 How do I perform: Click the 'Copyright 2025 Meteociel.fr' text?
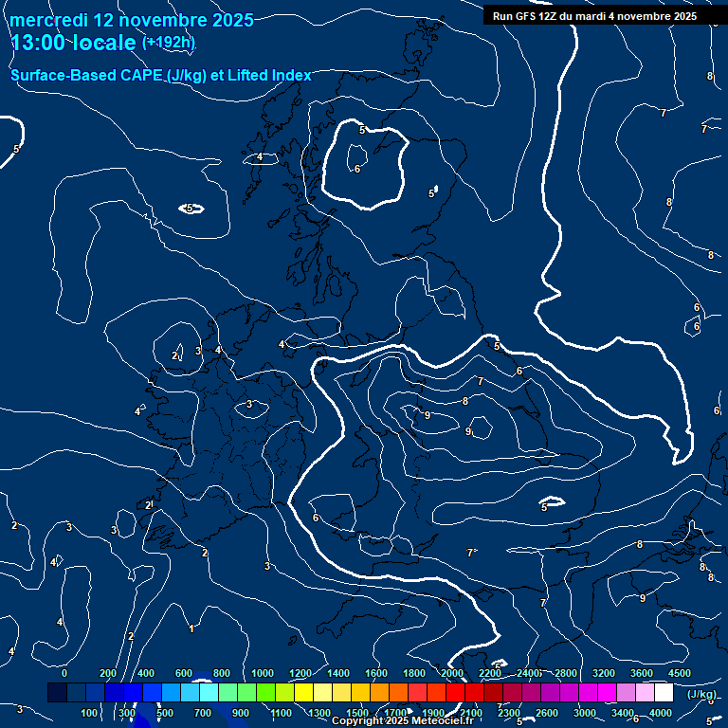[x=403, y=720]
